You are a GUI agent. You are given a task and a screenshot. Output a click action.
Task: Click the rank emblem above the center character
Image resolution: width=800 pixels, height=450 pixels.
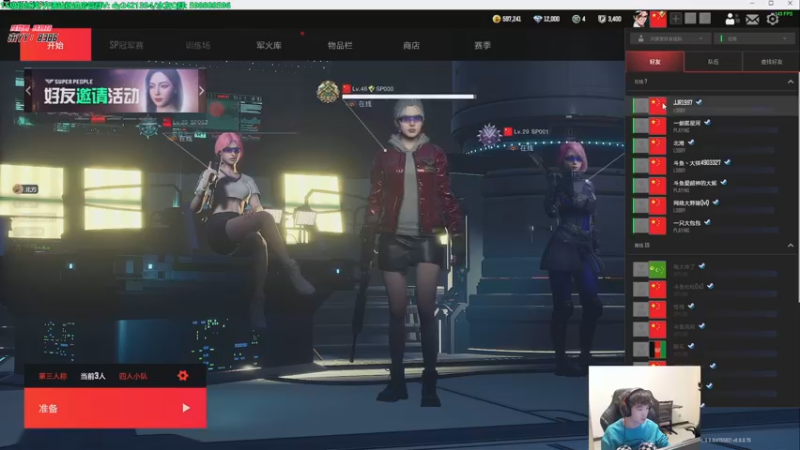click(328, 92)
